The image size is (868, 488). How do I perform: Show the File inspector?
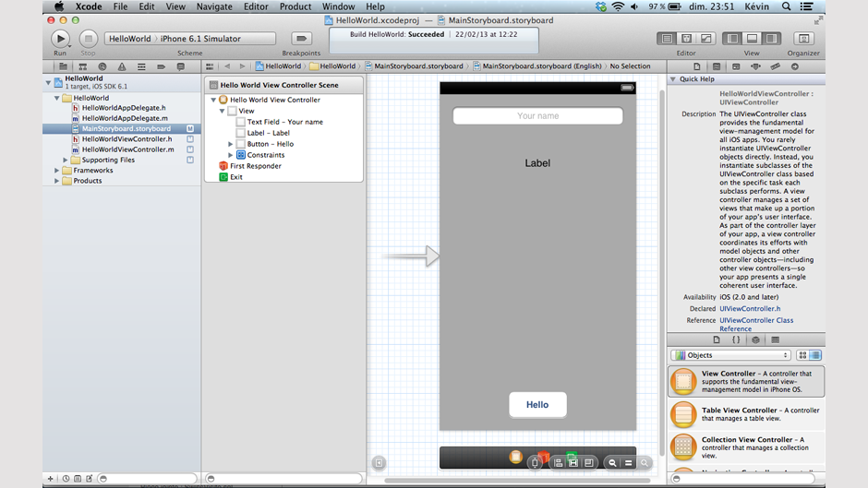tap(697, 66)
